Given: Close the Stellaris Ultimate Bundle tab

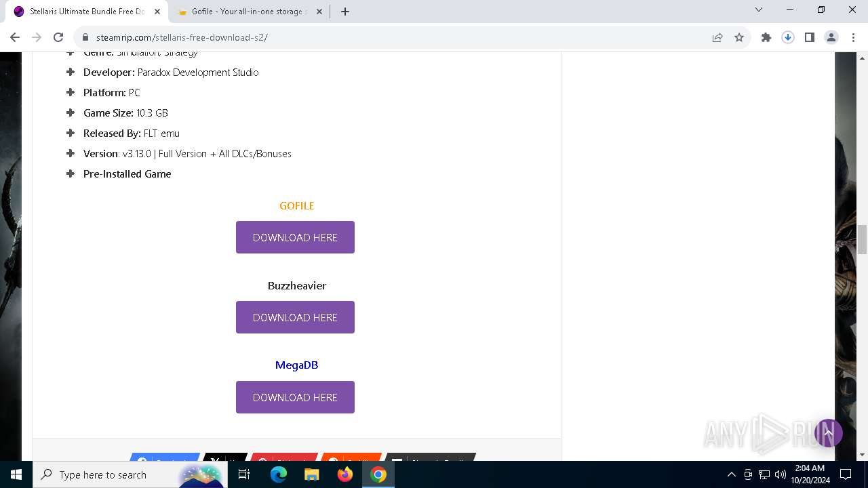Looking at the screenshot, I should (x=157, y=12).
